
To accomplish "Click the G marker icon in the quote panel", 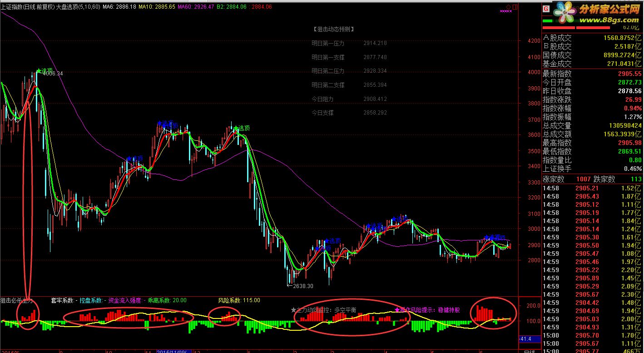I will (546, 9).
